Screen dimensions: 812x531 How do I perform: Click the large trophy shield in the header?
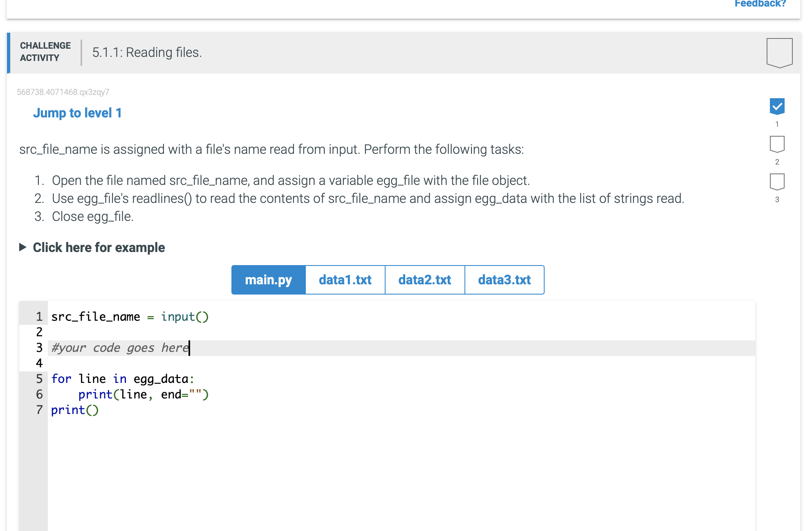(x=778, y=52)
